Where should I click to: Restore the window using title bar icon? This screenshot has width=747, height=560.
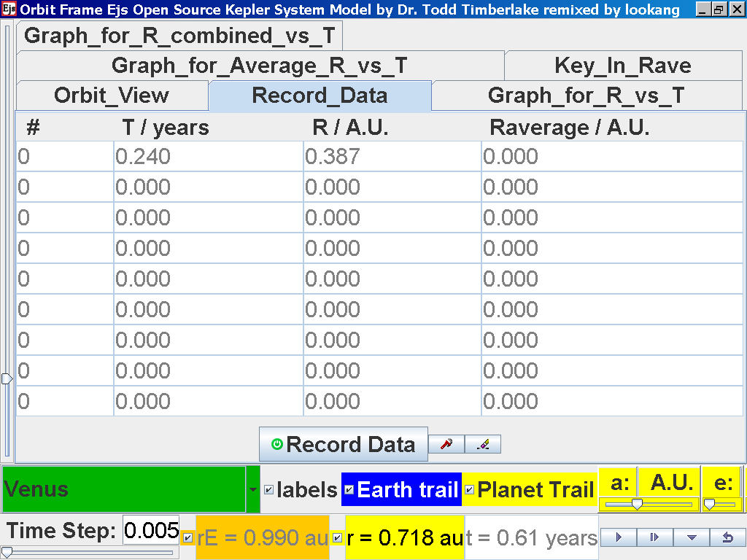718,9
